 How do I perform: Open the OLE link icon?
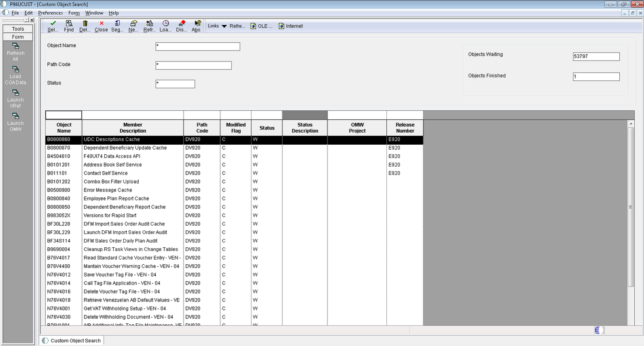click(253, 26)
